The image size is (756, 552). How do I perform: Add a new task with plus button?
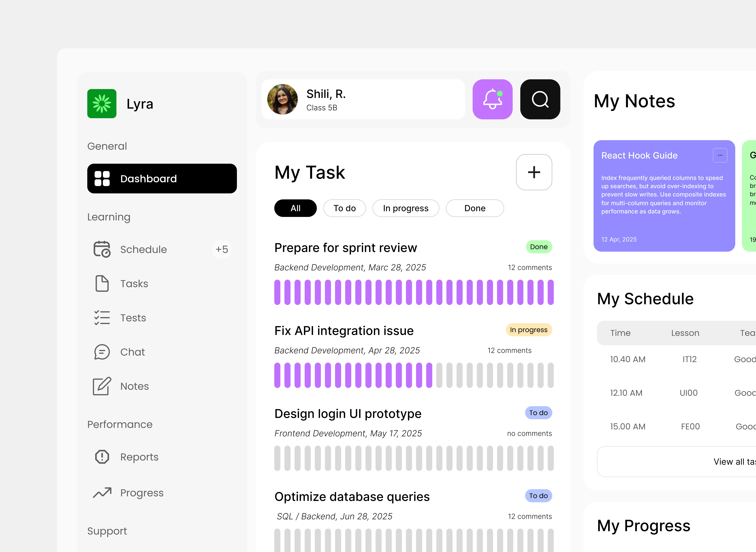pyautogui.click(x=534, y=172)
